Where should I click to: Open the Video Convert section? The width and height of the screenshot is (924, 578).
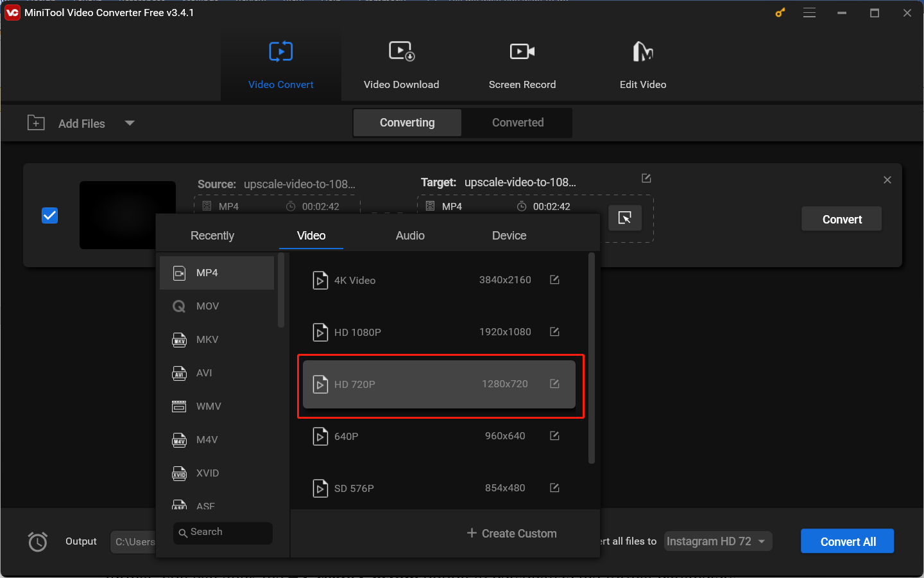point(281,65)
